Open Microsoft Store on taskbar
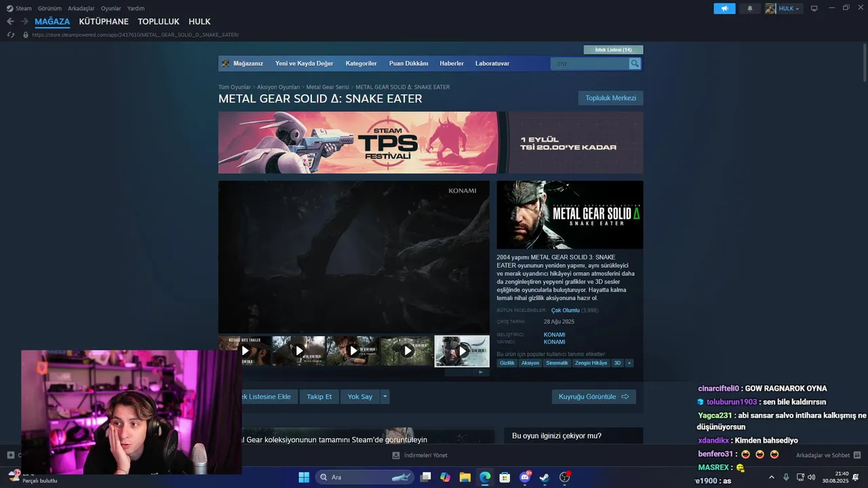 point(505,477)
